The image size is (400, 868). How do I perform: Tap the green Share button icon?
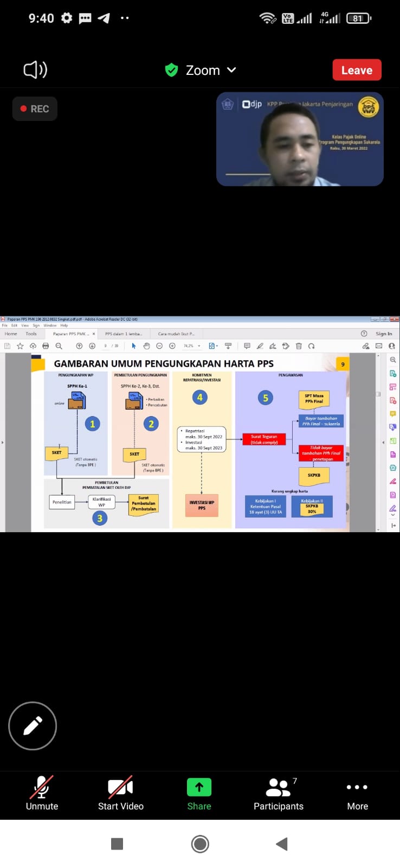pos(199,787)
